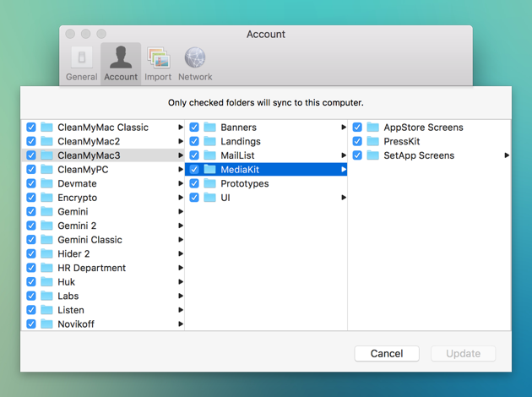The image size is (532, 397).
Task: Select the Hider 2 folder name
Action: [x=73, y=253]
